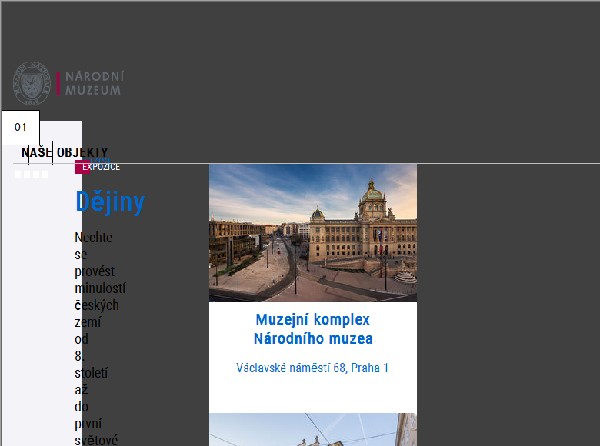Open the second building photo below the museum complex card

[313, 430]
